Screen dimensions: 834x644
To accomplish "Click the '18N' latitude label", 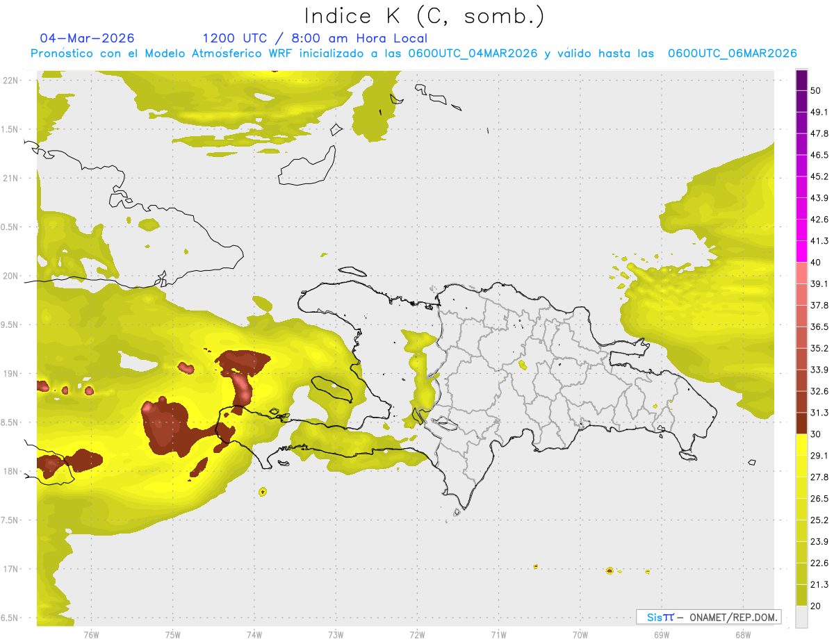I will pos(10,471).
